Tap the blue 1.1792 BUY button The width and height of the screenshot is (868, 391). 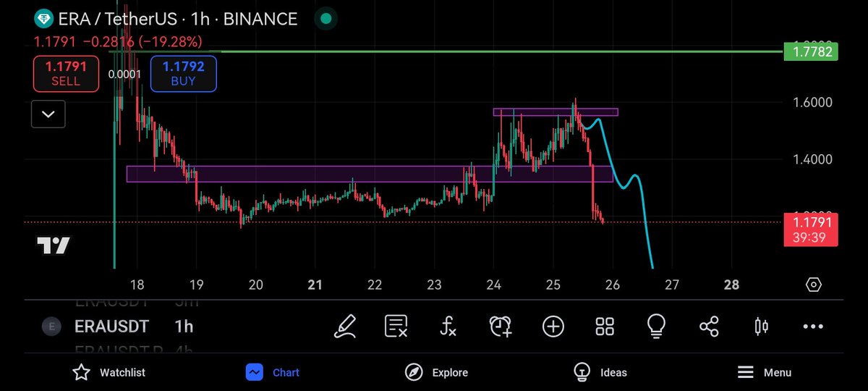point(184,74)
